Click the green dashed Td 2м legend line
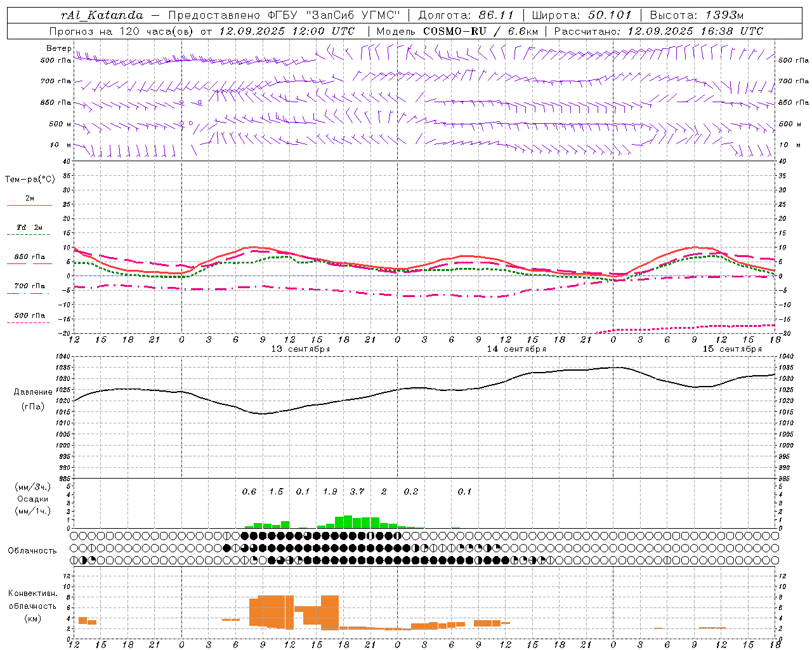This screenshot has height=650, width=812. tap(29, 235)
